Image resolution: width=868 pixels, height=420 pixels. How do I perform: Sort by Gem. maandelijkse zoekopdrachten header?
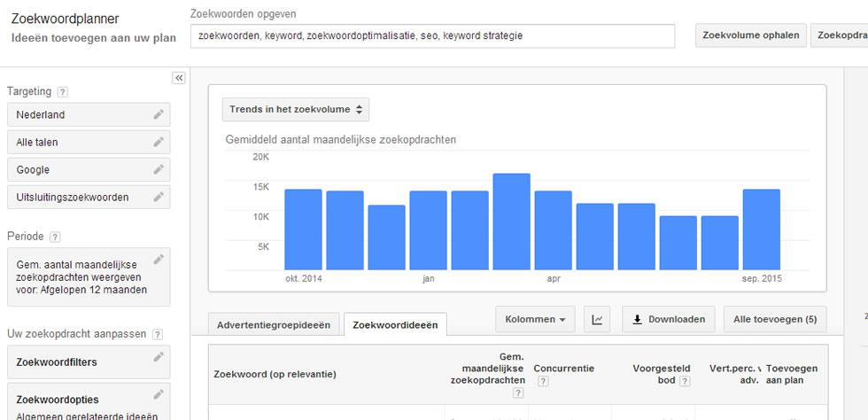coord(488,369)
